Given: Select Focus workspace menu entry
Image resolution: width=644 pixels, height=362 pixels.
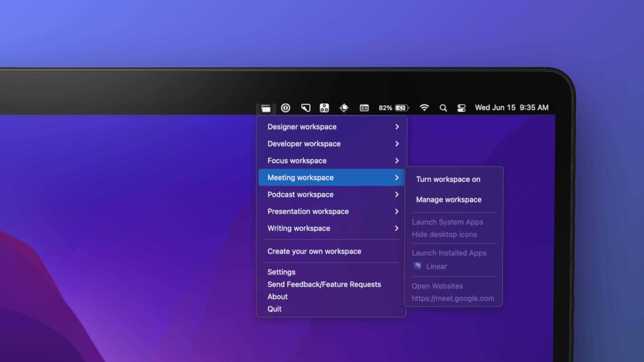Looking at the screenshot, I should 297,161.
